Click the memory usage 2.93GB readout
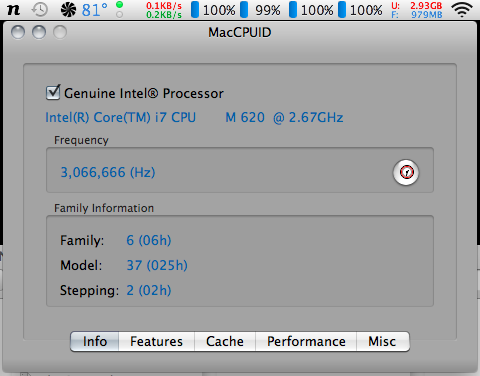Viewport: 480px width, 376px height. pos(426,6)
